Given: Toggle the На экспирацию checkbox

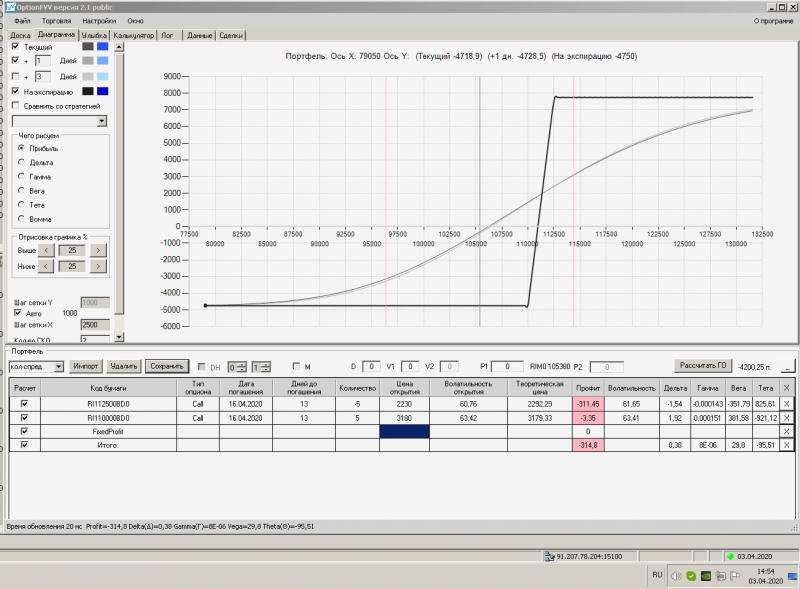Looking at the screenshot, I should coord(15,91).
